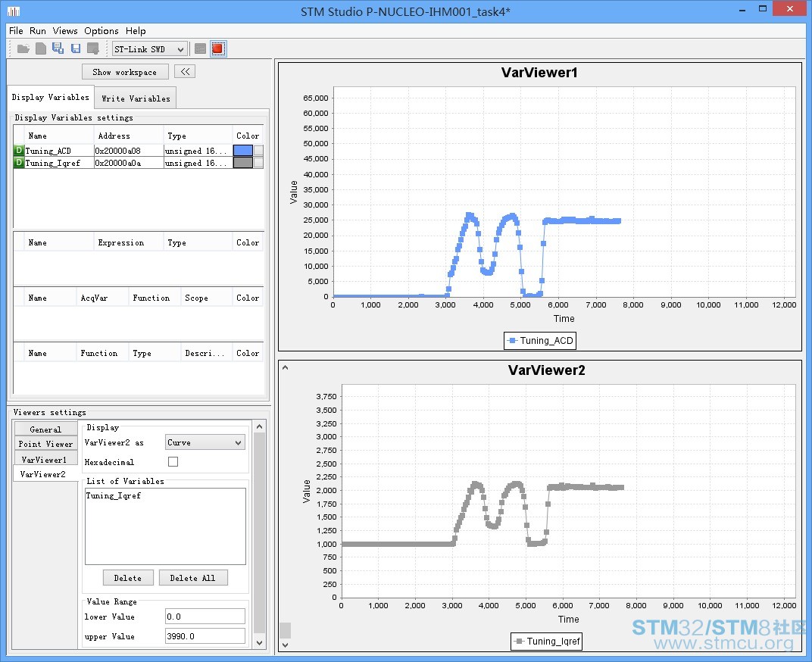Image resolution: width=812 pixels, height=662 pixels.
Task: Click the Tuning_Iqref legend in VarViewer2
Action: pos(547,641)
